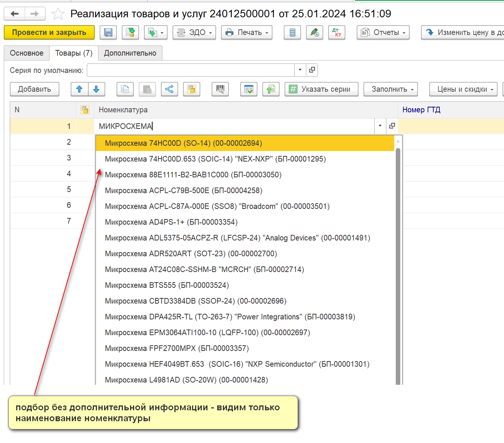
Task: Click the Серия по умолчанию input field
Action: pyautogui.click(x=191, y=70)
